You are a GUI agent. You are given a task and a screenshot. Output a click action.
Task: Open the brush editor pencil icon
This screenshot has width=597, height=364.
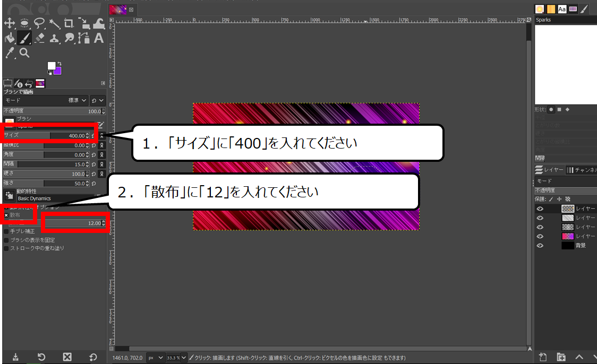pyautogui.click(x=100, y=124)
